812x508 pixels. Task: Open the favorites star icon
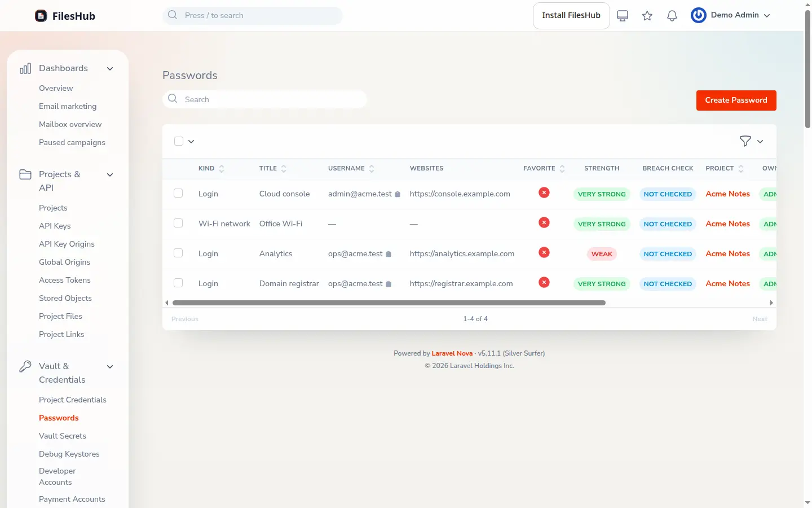pos(647,16)
